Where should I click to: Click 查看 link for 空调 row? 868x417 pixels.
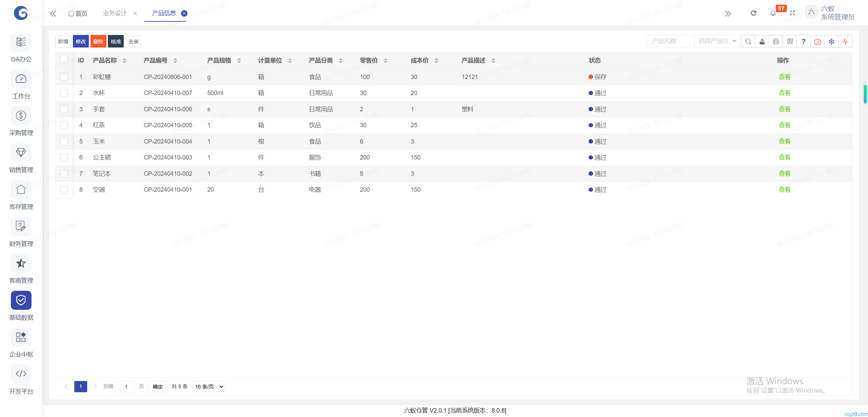coord(784,190)
